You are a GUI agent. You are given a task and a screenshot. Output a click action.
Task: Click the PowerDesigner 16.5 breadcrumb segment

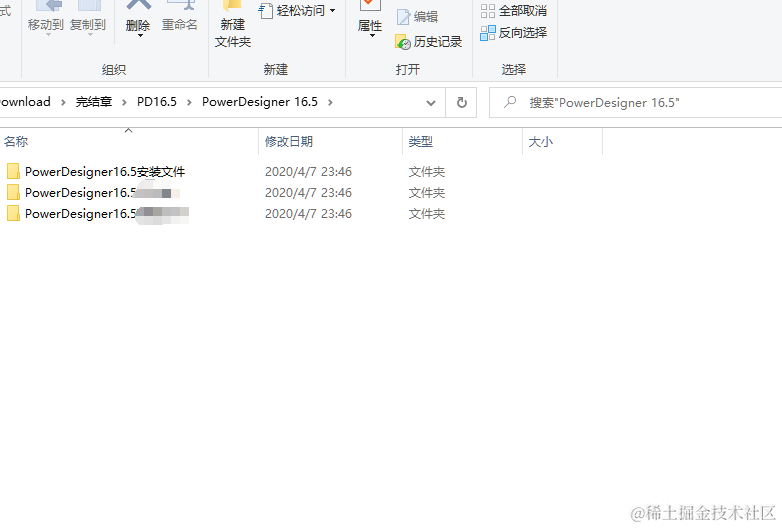coord(260,102)
